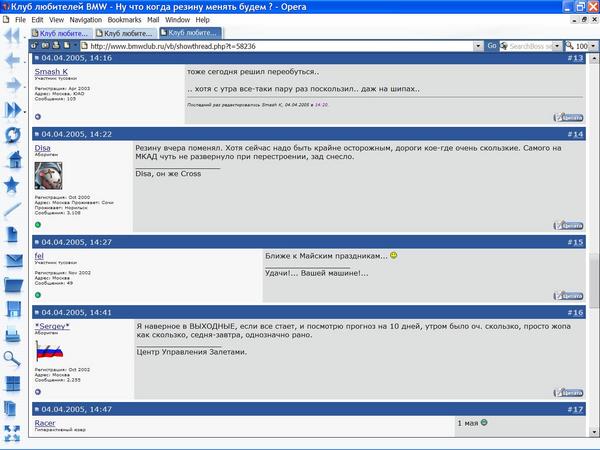
Task: Open the Home page house icon
Action: coord(14,160)
